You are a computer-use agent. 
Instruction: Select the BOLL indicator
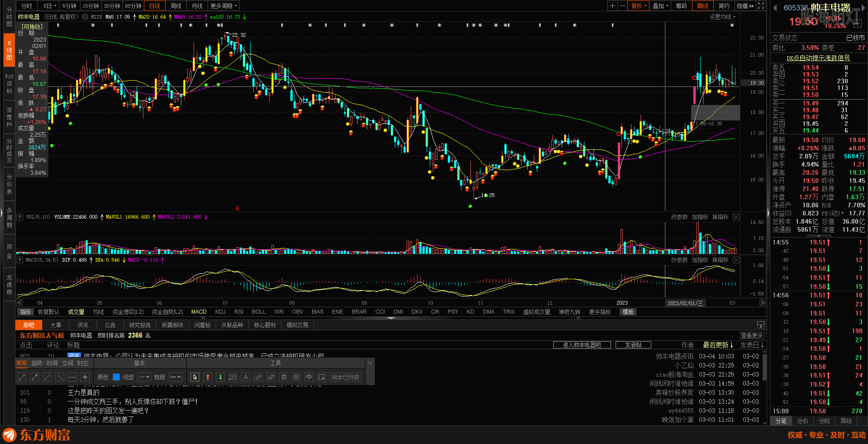(x=259, y=312)
